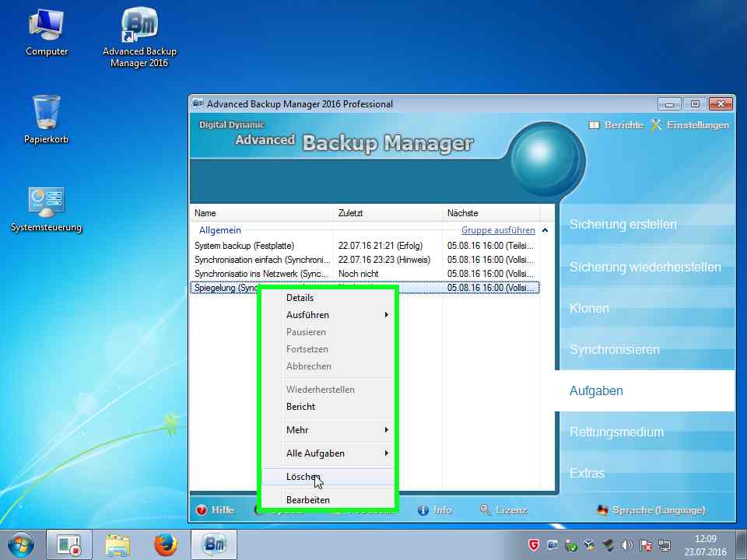Select the Advanced Backup Manager 2016 desktop shortcut
The width and height of the screenshot is (747, 560).
[139, 37]
